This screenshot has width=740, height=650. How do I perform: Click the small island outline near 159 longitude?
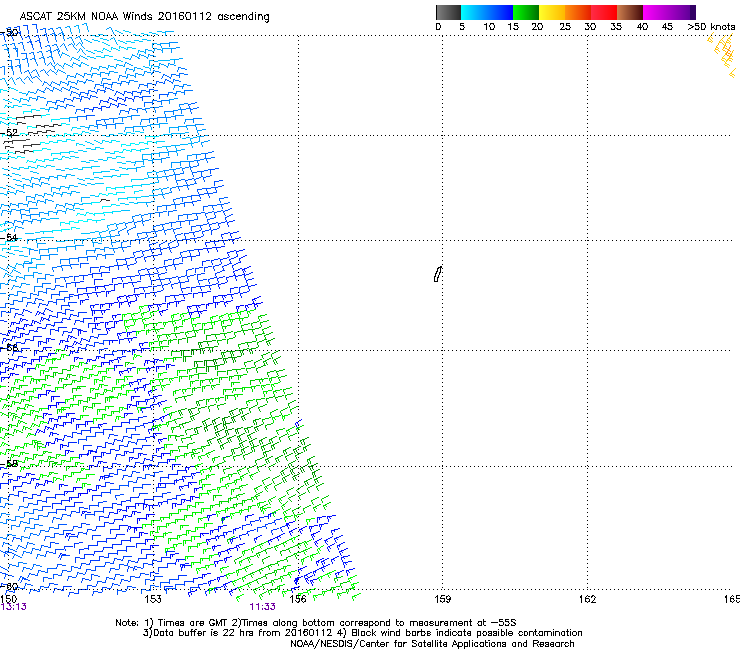(438, 274)
